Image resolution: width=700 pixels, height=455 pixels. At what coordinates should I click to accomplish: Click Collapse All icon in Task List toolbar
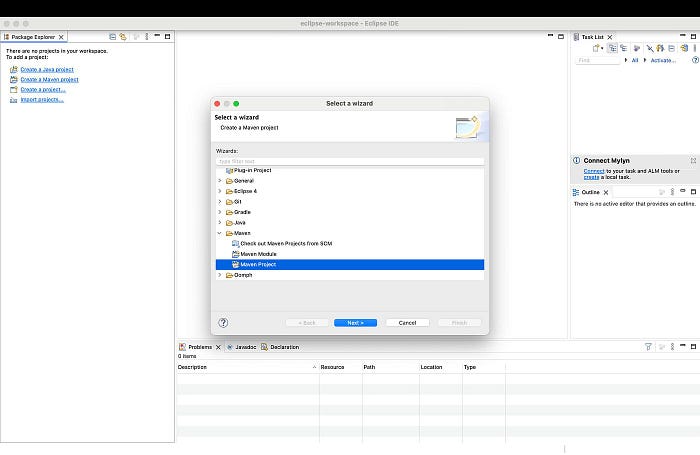pos(671,48)
